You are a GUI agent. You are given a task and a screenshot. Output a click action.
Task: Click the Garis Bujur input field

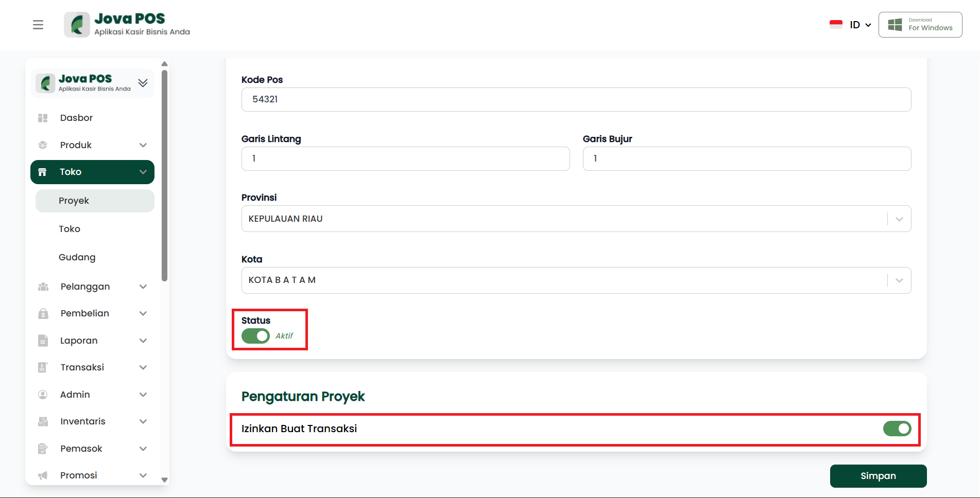point(746,158)
